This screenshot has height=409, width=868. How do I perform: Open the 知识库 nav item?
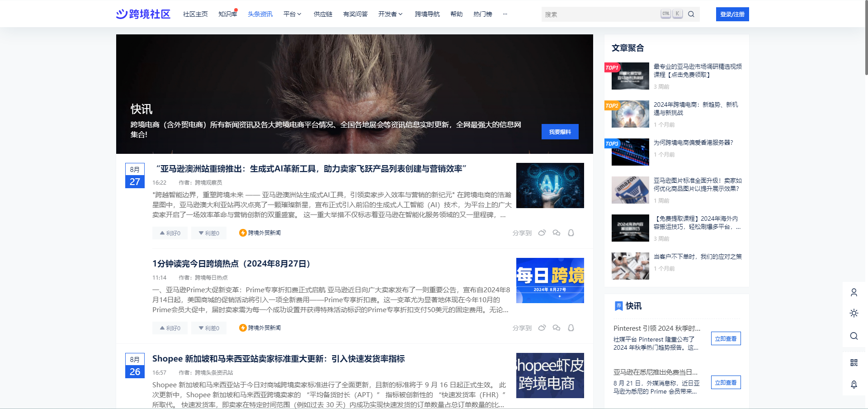(x=227, y=14)
